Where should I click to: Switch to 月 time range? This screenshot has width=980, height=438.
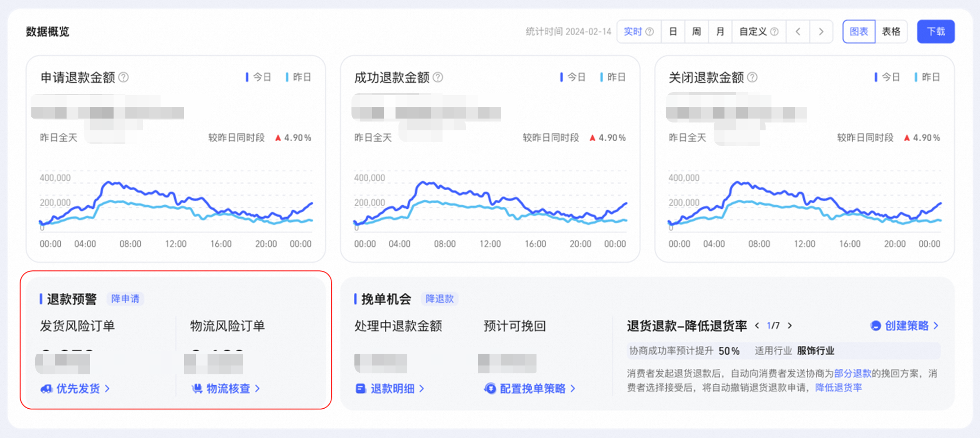(x=720, y=32)
